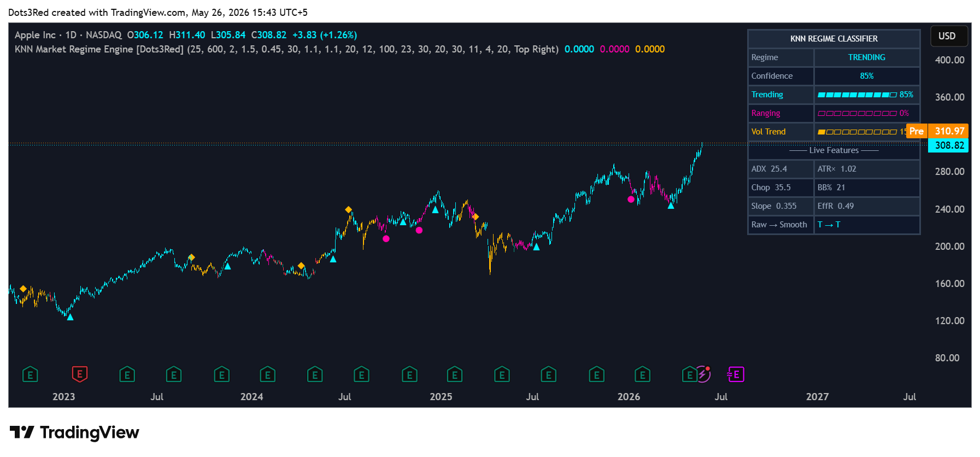Screen dimensions: 980x457
Task: Click the 80.00 price axis label
Action: [x=947, y=358]
